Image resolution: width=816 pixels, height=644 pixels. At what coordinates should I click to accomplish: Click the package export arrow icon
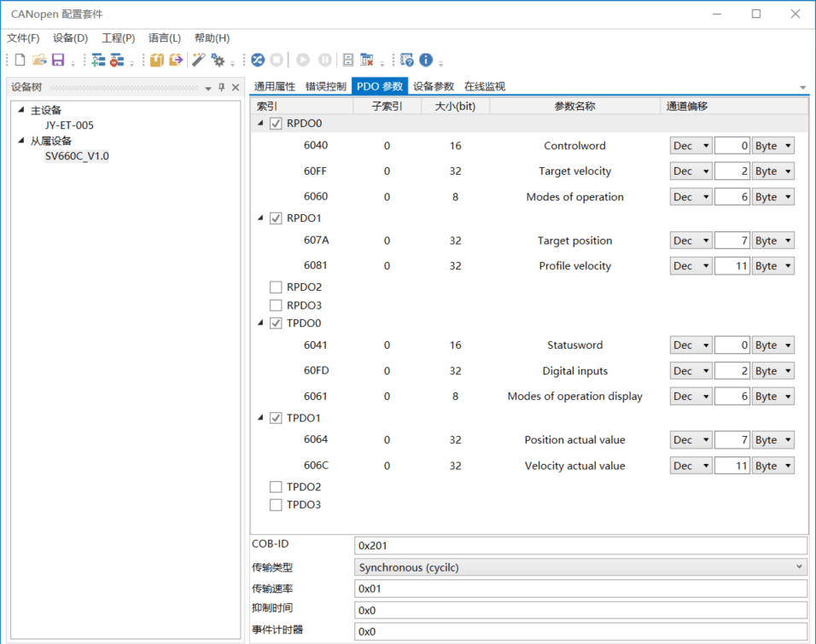(x=176, y=60)
